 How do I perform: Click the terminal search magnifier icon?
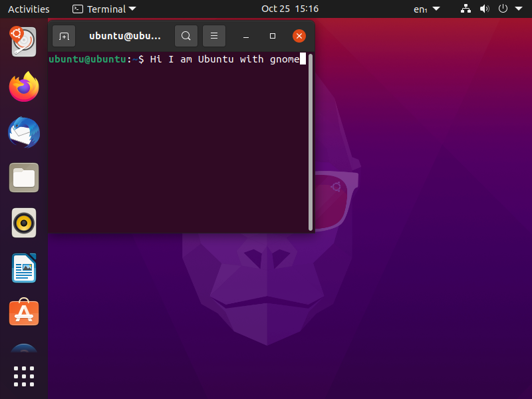point(186,36)
